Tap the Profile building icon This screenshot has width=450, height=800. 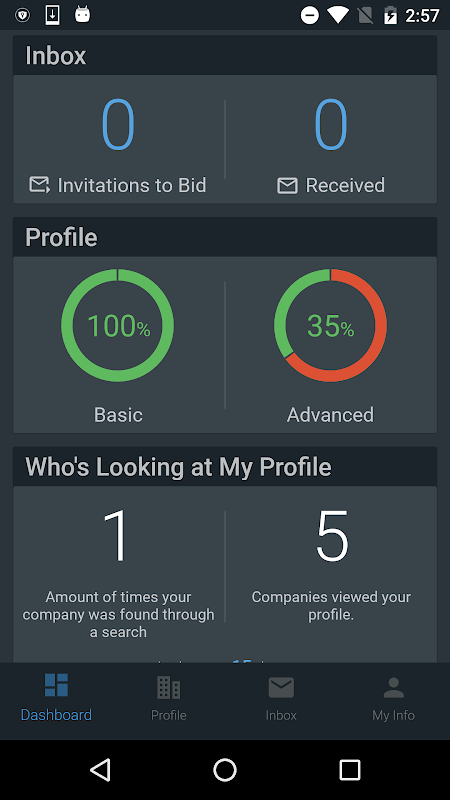pos(168,687)
